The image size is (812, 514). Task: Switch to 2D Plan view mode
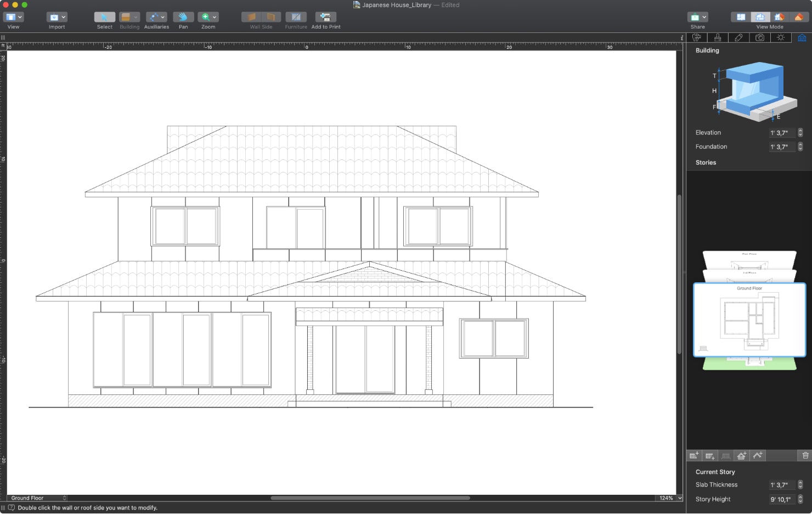(x=741, y=17)
